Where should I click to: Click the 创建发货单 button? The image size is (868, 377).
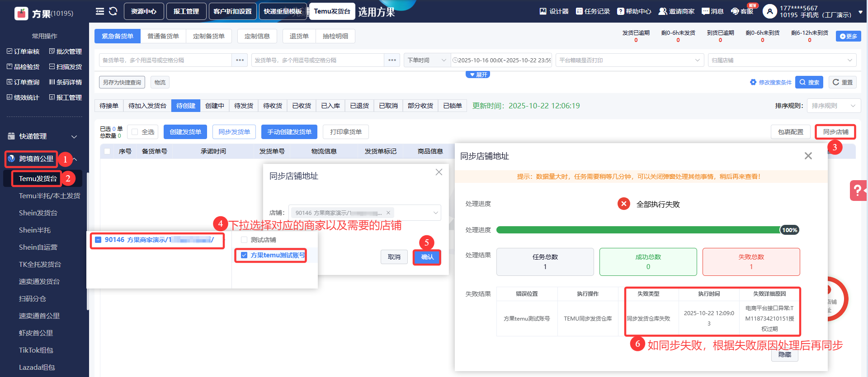pos(185,132)
